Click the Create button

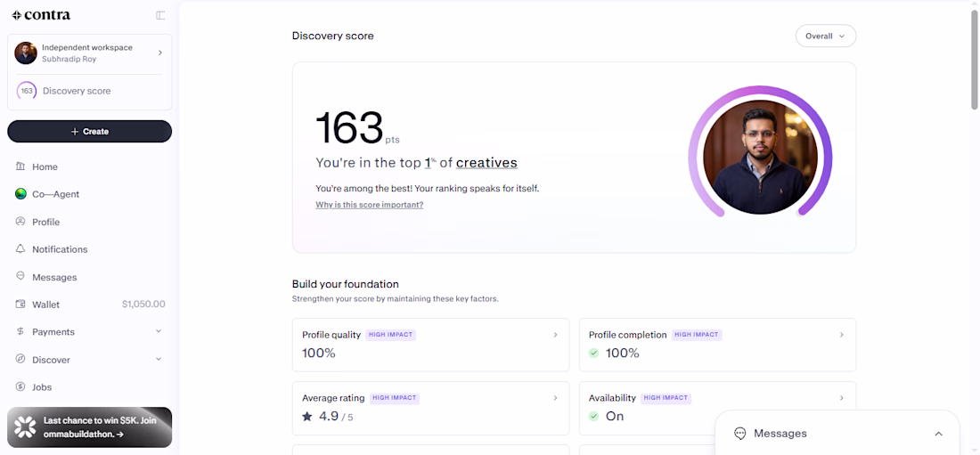pyautogui.click(x=89, y=131)
